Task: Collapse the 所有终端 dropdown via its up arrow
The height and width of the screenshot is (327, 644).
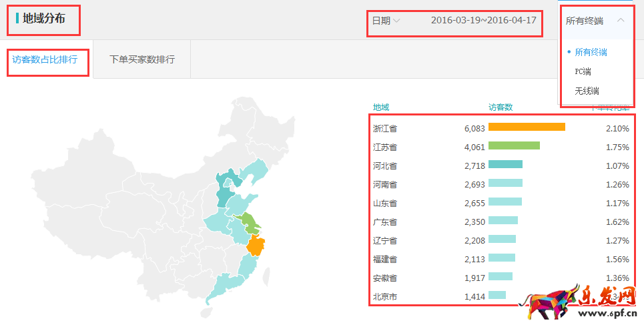Action: pos(621,20)
